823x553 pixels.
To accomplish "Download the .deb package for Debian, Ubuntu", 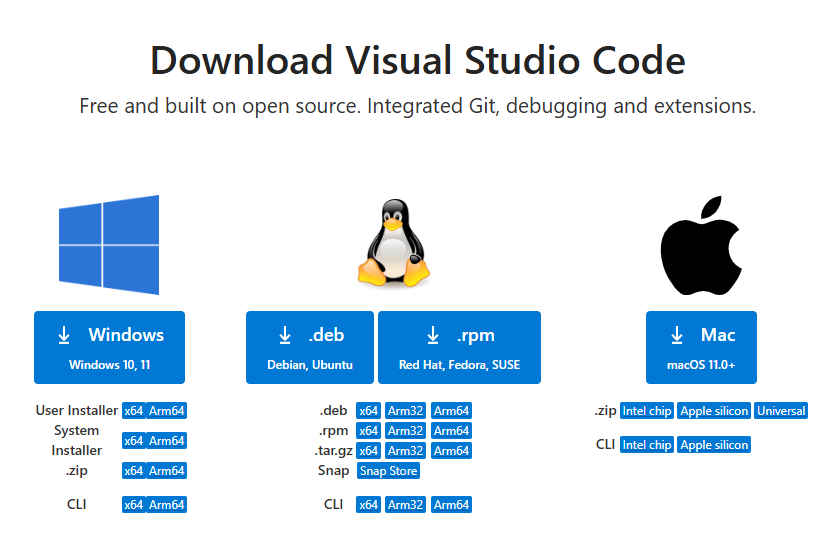I will (310, 347).
